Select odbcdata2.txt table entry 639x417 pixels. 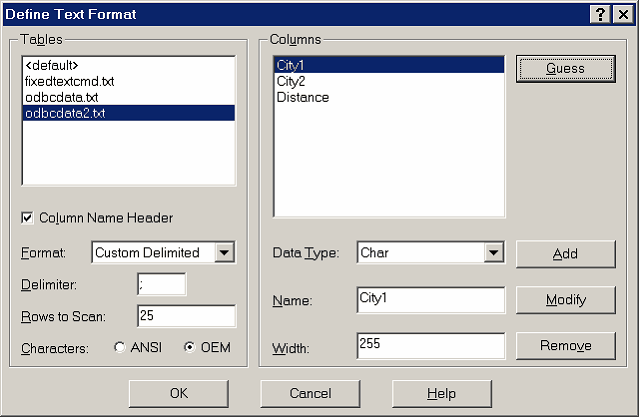tap(64, 113)
